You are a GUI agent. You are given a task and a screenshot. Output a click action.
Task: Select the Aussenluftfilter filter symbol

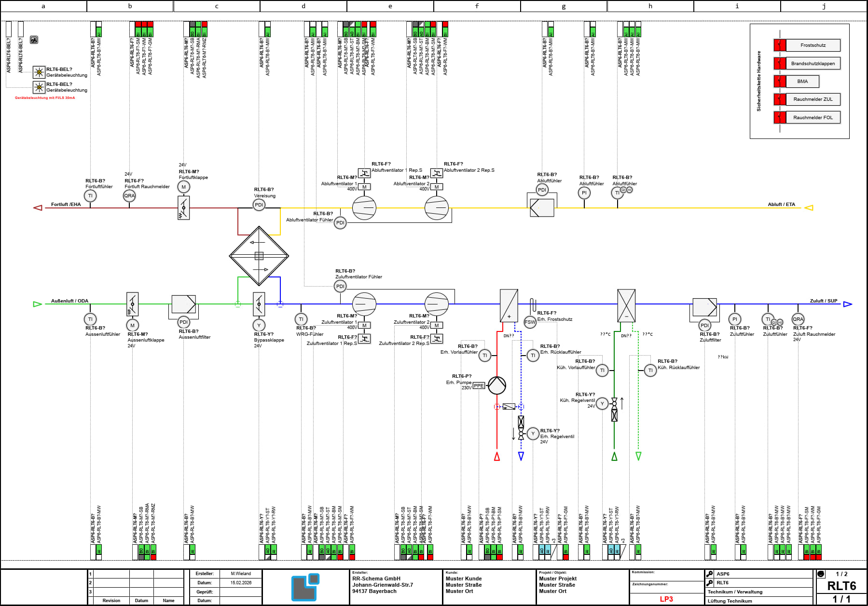coord(183,304)
